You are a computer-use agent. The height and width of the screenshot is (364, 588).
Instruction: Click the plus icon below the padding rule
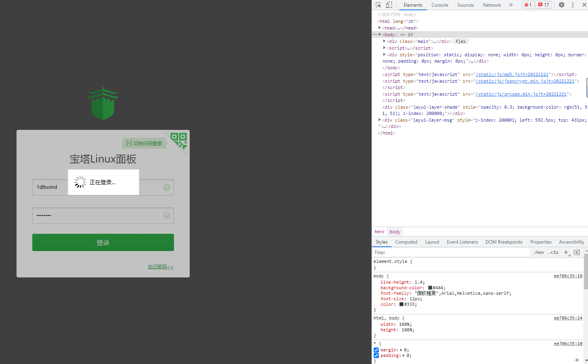point(577,360)
